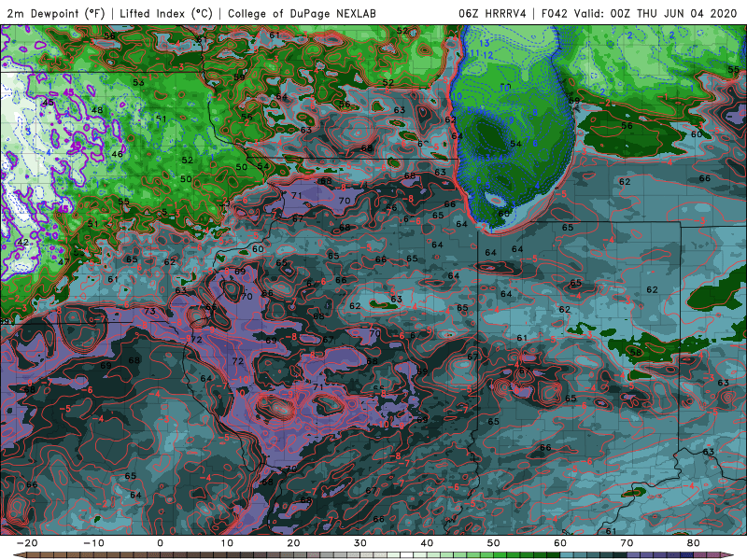Click the 20 label on the color scale
The image size is (747, 560).
click(x=293, y=543)
